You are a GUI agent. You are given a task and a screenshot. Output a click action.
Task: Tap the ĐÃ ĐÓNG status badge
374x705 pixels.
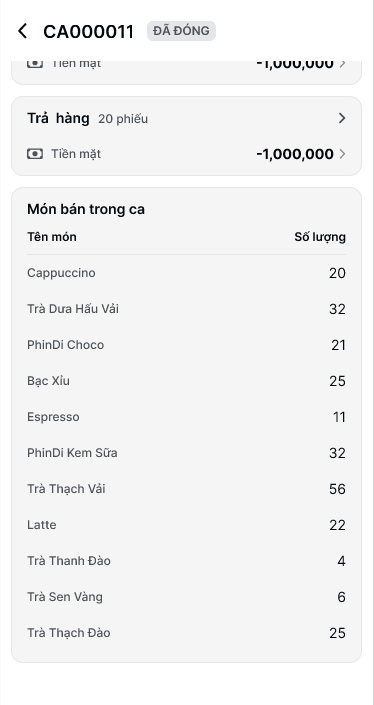(181, 31)
